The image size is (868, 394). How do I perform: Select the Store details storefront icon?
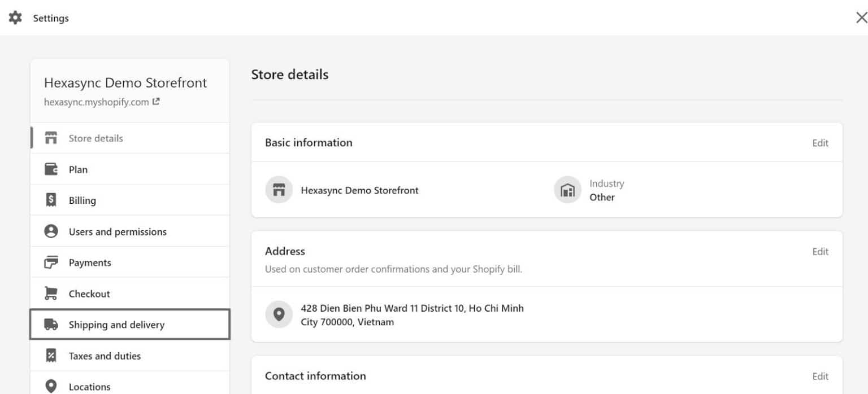(50, 137)
